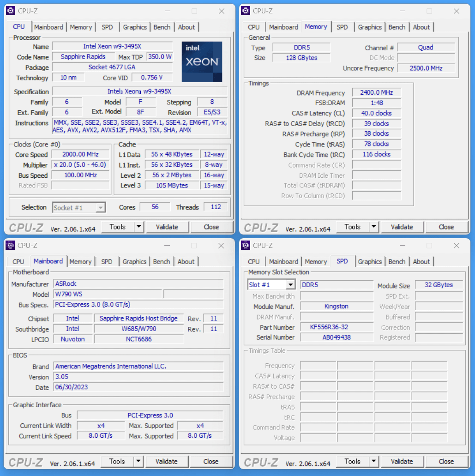Open About tab in SPD window

click(421, 261)
